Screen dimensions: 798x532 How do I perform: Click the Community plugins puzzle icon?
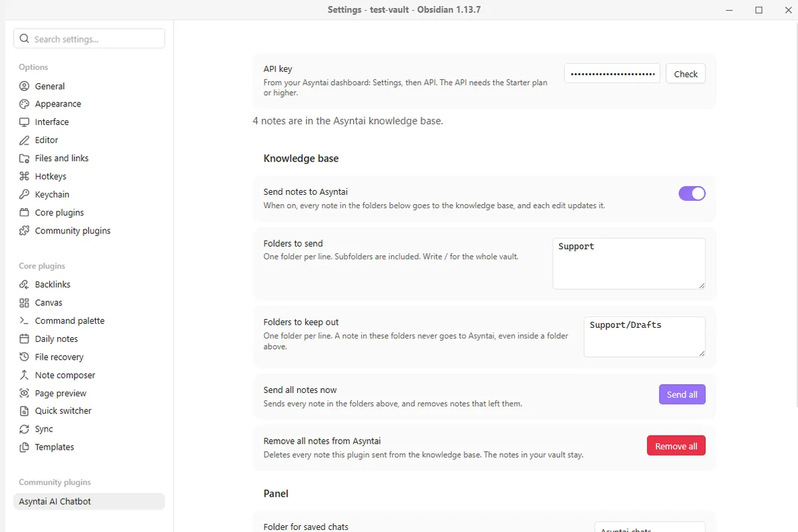coord(25,231)
